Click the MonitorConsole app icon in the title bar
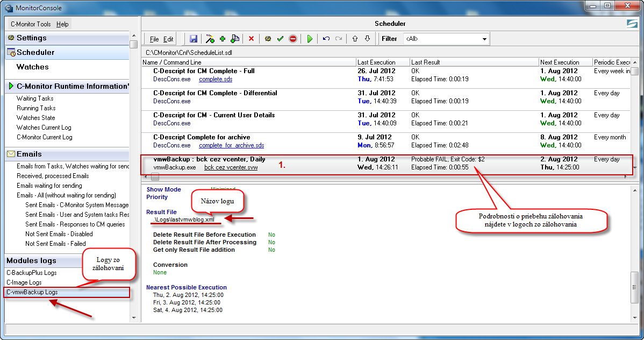Screen dimensions: 644x340 point(9,8)
